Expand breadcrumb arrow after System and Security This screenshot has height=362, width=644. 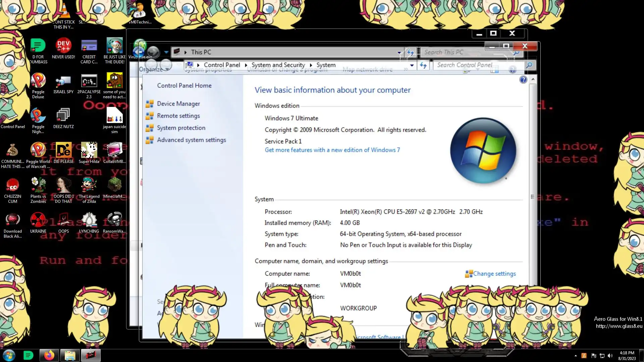[x=311, y=65]
